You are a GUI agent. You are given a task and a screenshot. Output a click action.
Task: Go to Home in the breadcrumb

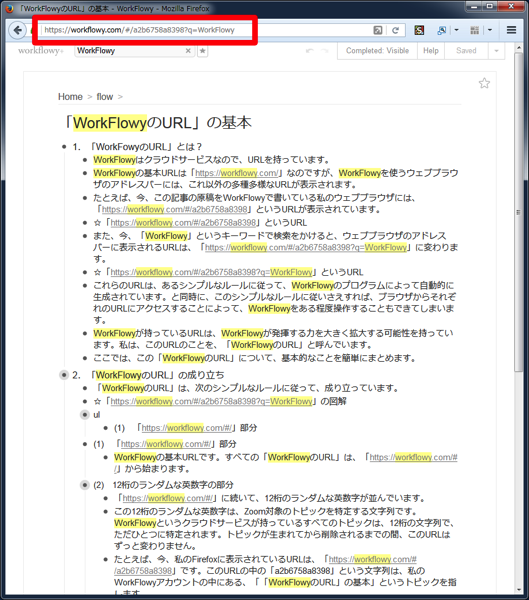70,97
